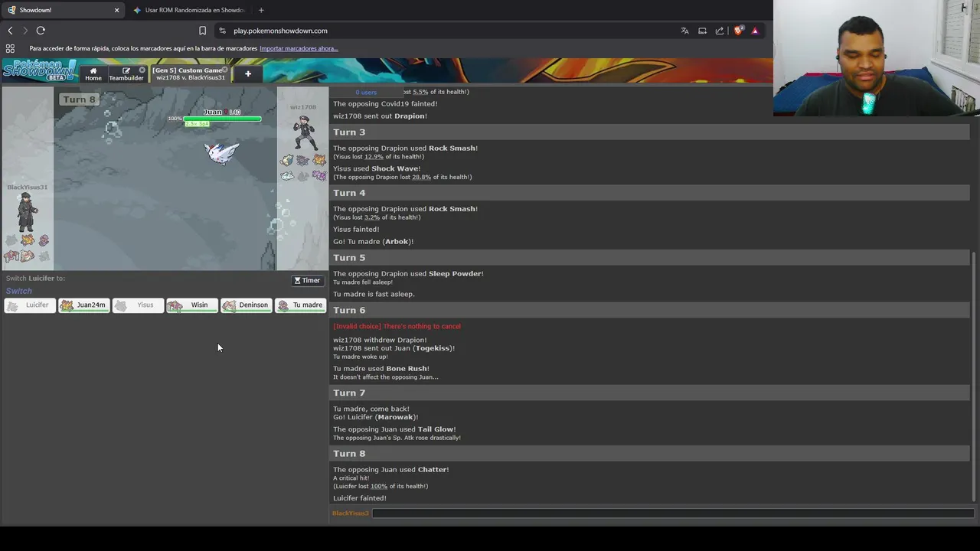This screenshot has height=551, width=980.
Task: Open a new browser tab
Action: (261, 10)
